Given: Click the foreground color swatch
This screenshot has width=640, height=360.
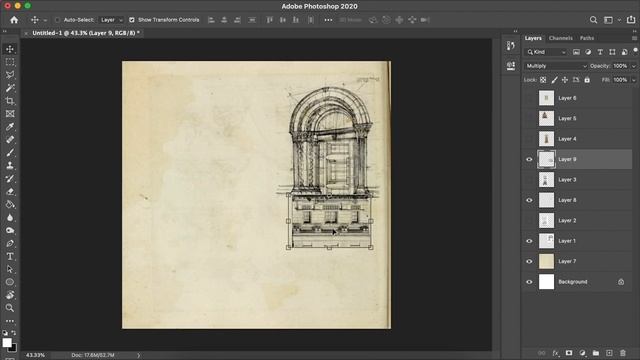Looking at the screenshot, I should tap(7, 342).
